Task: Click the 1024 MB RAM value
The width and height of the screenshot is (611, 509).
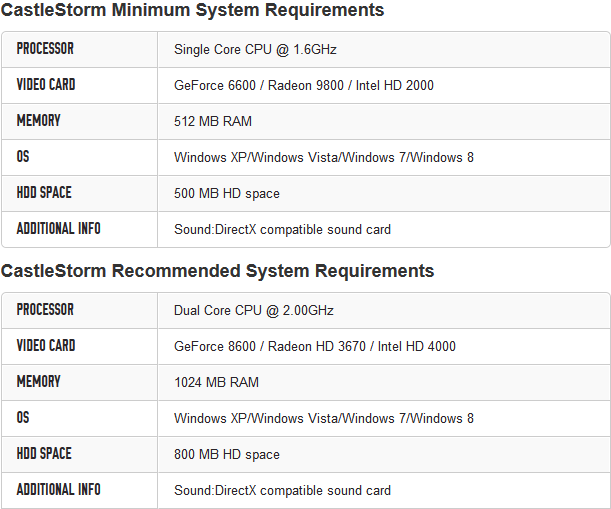Action: click(x=217, y=382)
